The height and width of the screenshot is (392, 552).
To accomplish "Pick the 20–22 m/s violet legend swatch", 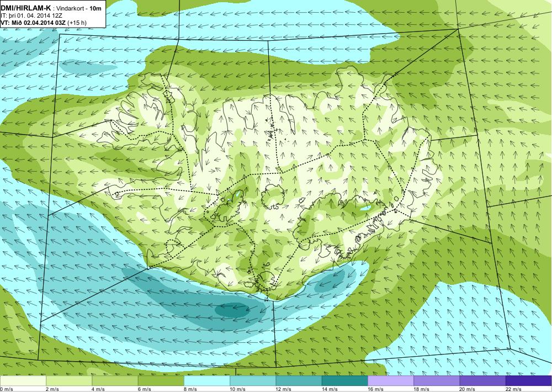I will coord(482,381).
